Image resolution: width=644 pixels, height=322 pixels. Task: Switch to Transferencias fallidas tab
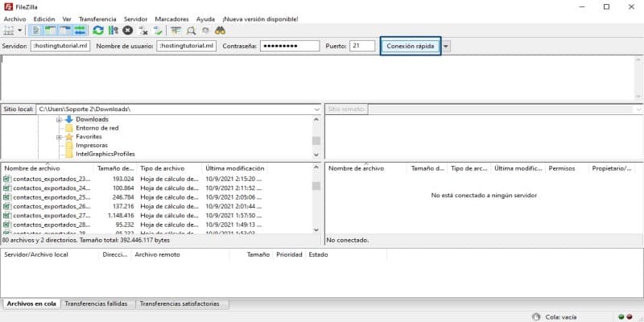pos(97,304)
